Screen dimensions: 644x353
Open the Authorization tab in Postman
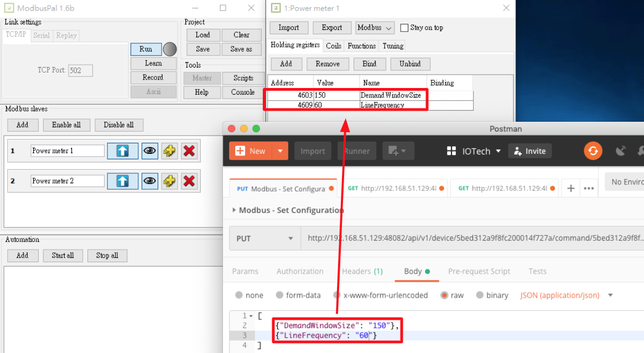point(300,271)
